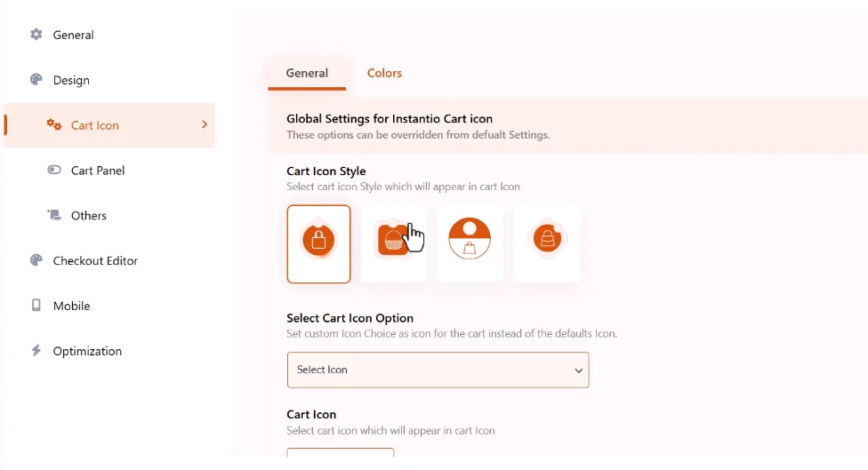868x470 pixels.
Task: Choose the fourth handbag icon style
Action: tap(548, 243)
